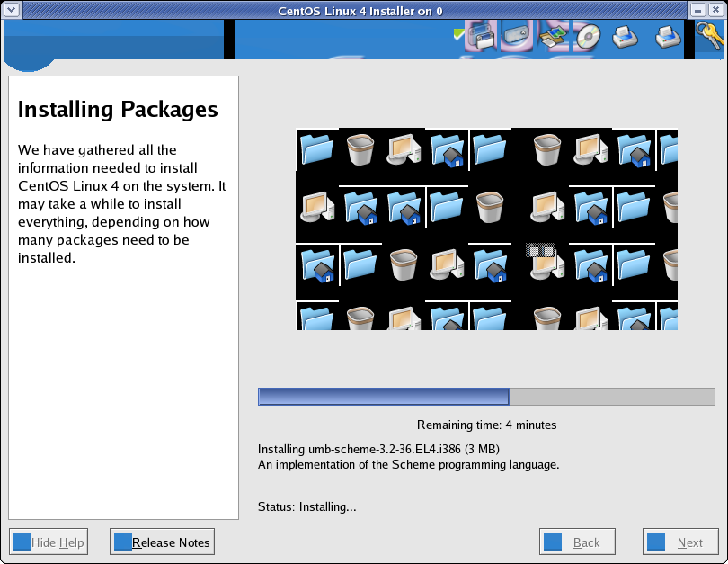Click the second printer icon in the toolbar
This screenshot has height=564, width=728.
666,37
